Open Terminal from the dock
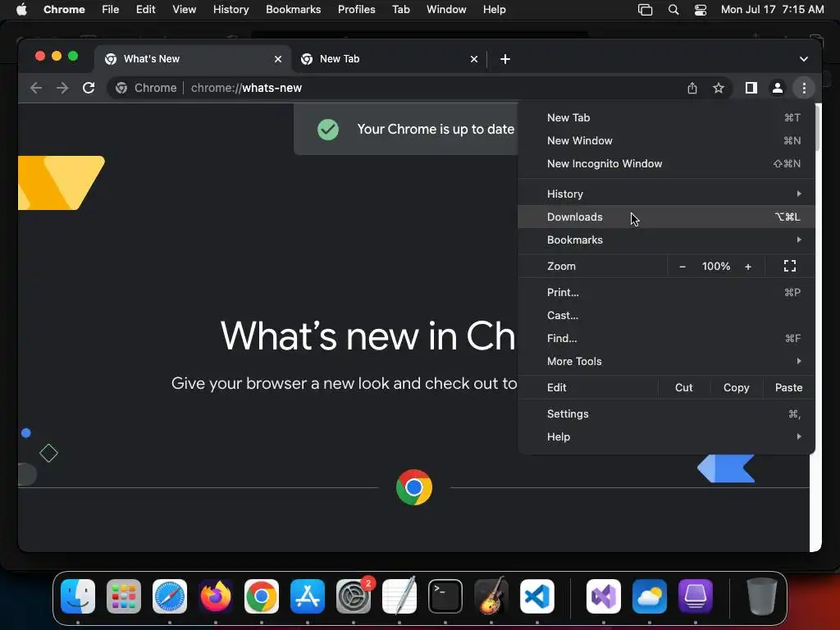The width and height of the screenshot is (840, 630). [445, 596]
